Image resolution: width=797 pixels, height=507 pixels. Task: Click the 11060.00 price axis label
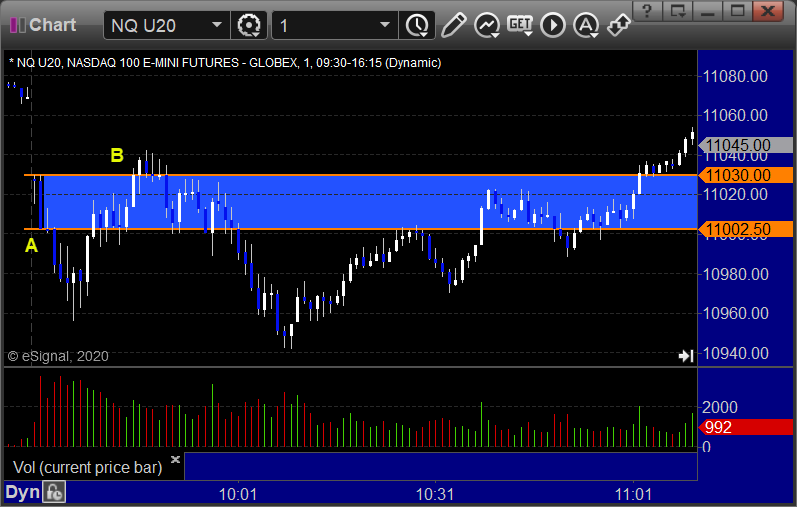pyautogui.click(x=735, y=115)
